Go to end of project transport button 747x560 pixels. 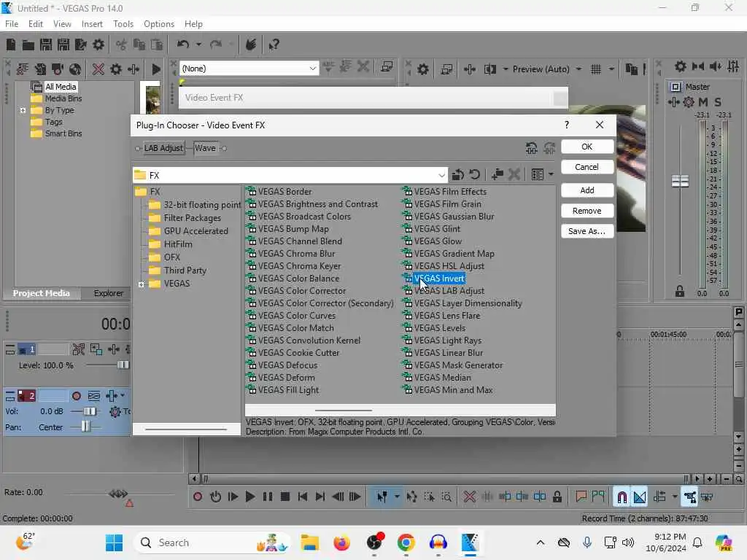click(320, 497)
